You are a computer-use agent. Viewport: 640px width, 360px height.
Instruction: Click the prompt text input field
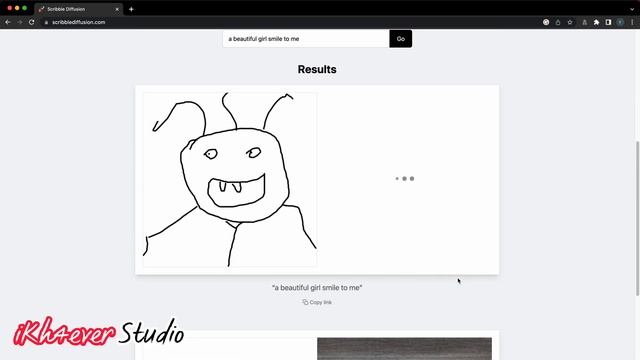tap(306, 39)
